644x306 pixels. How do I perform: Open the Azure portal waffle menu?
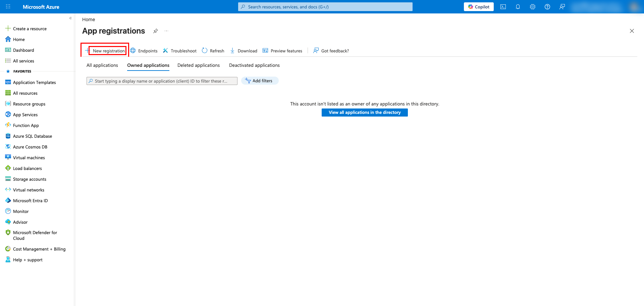[8, 7]
